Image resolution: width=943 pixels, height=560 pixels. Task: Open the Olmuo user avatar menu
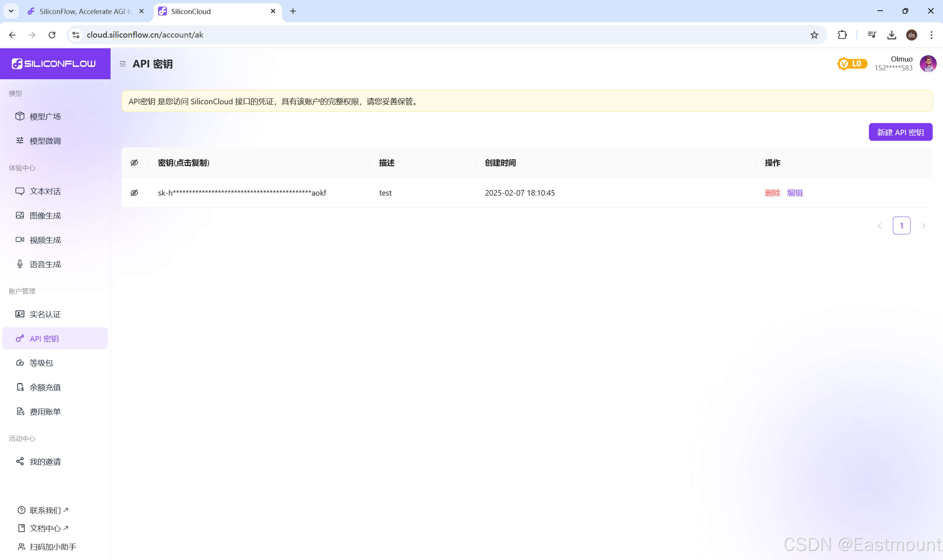928,63
